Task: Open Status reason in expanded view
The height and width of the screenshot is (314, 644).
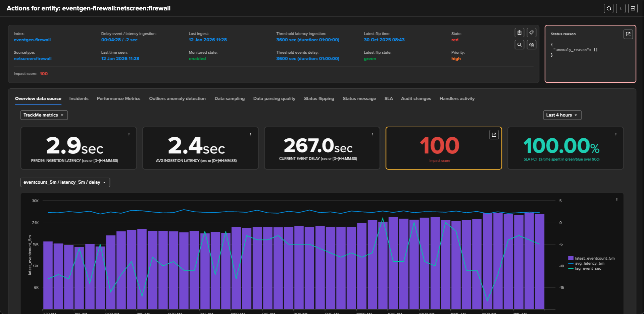Action: coord(628,34)
